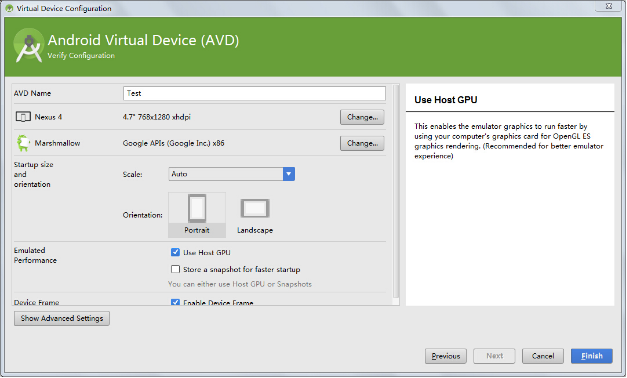Click the settings panel vertical scrollbar
627x378 pixels.
pyautogui.click(x=396, y=191)
